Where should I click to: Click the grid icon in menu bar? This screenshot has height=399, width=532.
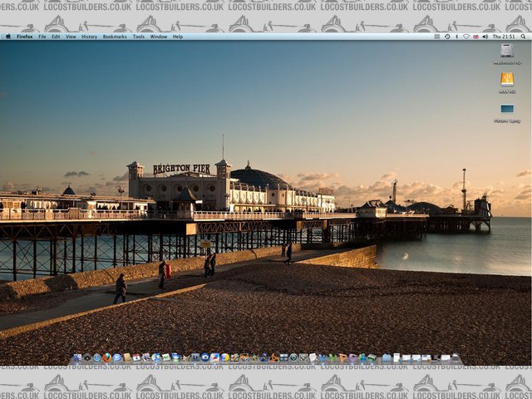437,37
